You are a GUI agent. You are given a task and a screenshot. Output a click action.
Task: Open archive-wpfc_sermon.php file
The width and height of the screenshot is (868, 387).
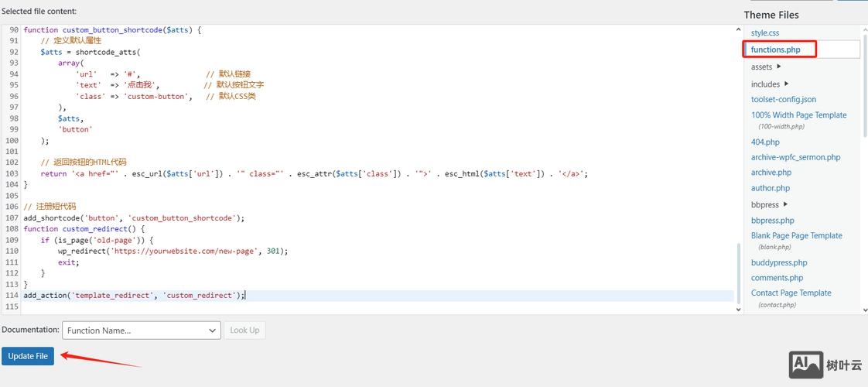795,157
